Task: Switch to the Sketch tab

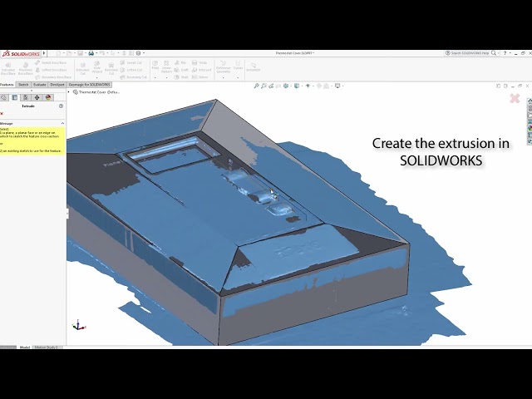Action: pos(23,85)
